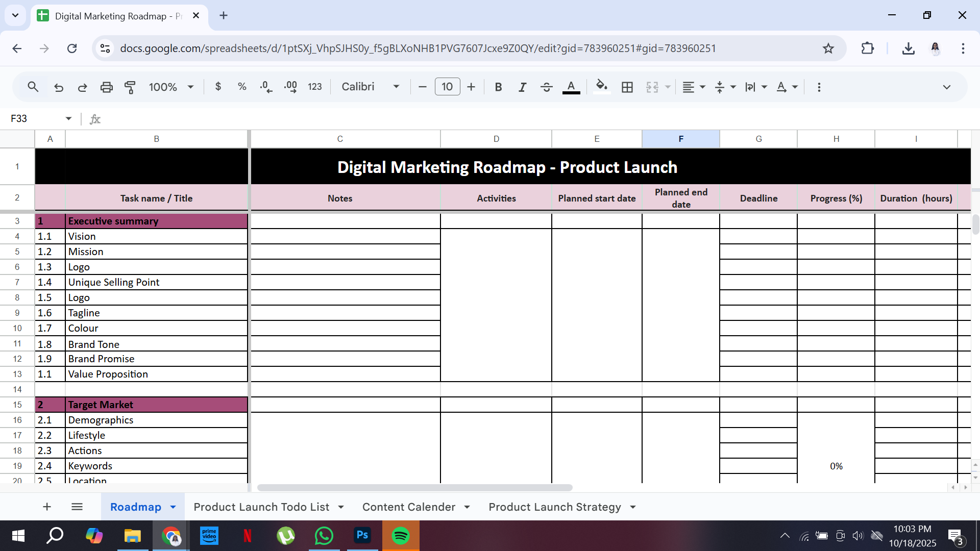The height and width of the screenshot is (551, 980).
Task: Open the Calibri font dropdown
Action: point(370,87)
